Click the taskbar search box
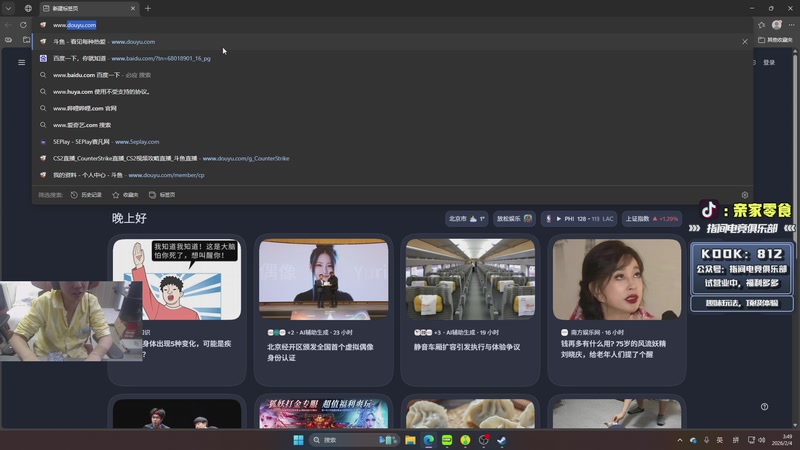 (x=354, y=440)
